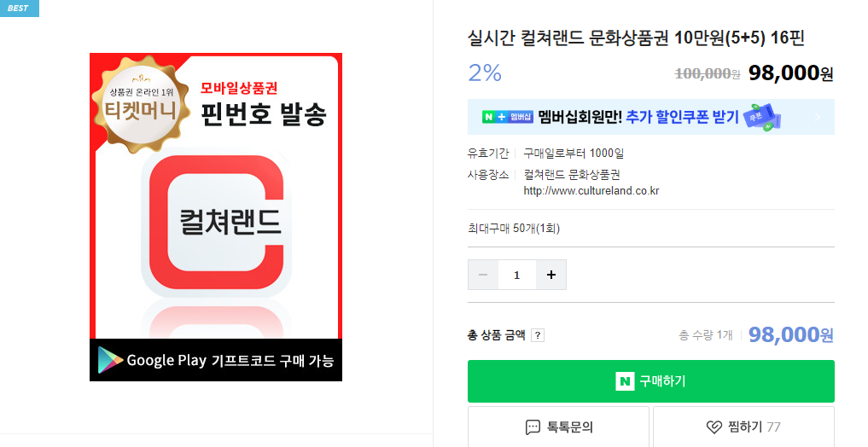
Task: Add to wishlist with 찜하기 77
Action: coord(743,427)
